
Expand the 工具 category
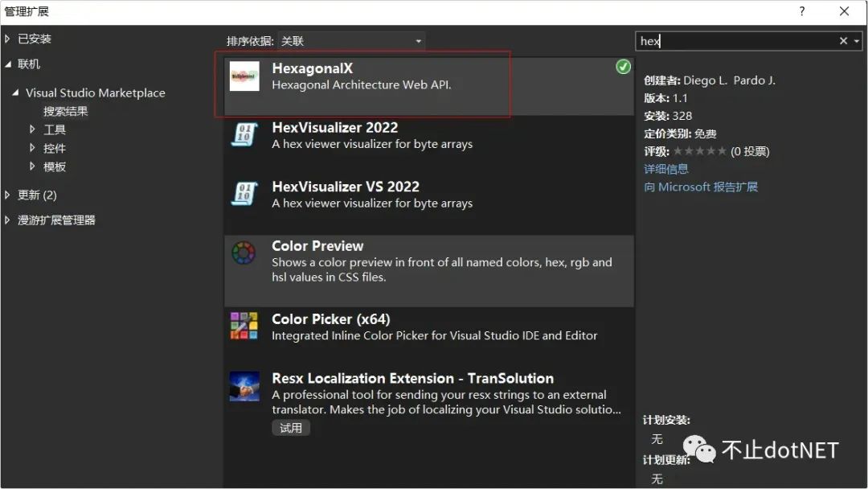pyautogui.click(x=32, y=129)
